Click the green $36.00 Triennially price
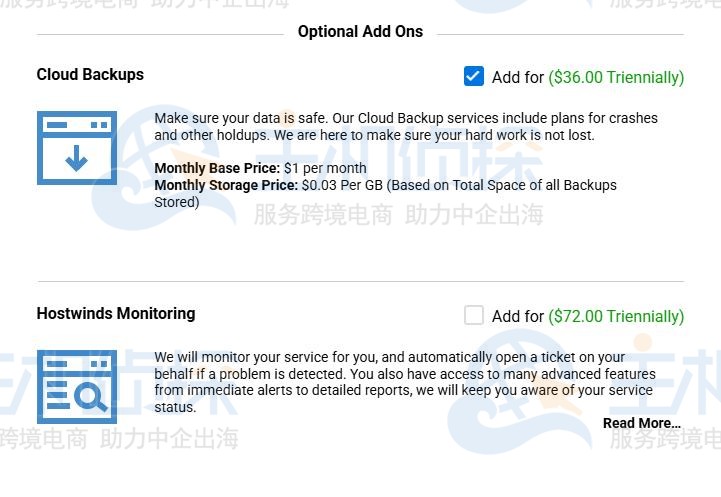 (616, 77)
